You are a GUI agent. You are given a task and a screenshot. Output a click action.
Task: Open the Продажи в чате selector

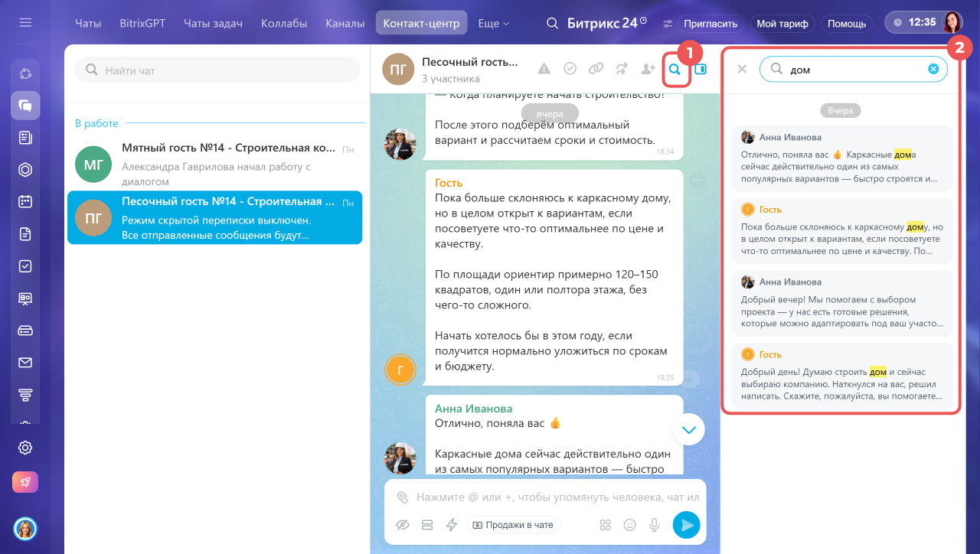(514, 525)
